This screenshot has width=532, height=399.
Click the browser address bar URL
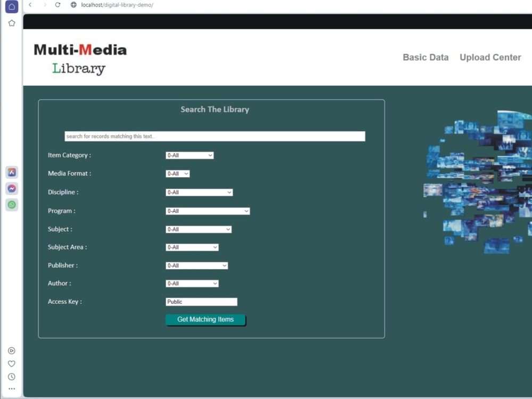tap(117, 5)
